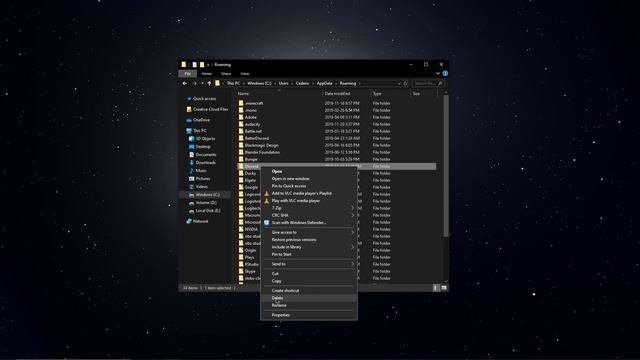Open the File ribbon tab

187,73
